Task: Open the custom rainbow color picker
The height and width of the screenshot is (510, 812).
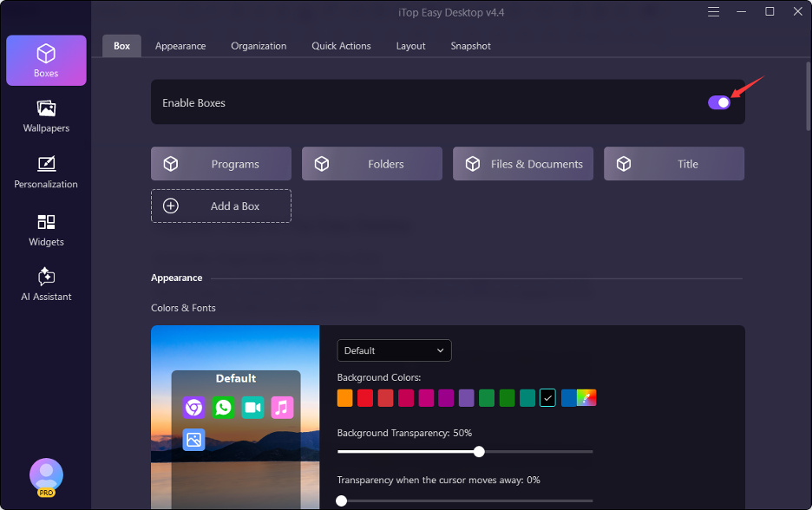Action: (586, 398)
